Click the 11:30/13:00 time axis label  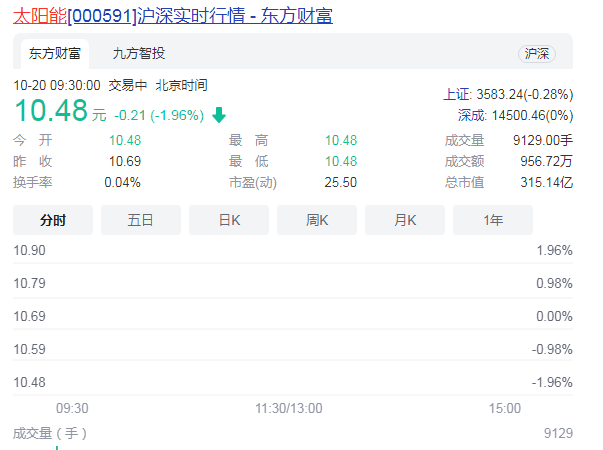click(289, 408)
